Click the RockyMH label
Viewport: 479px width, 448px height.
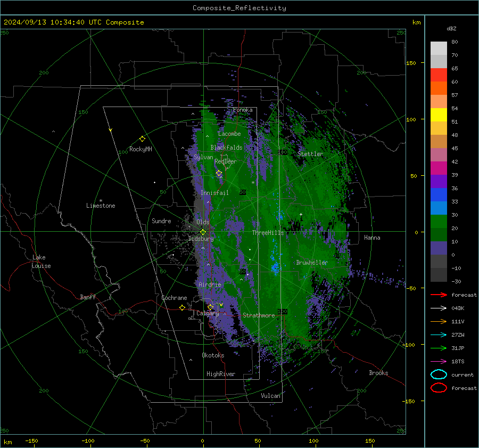pos(141,149)
